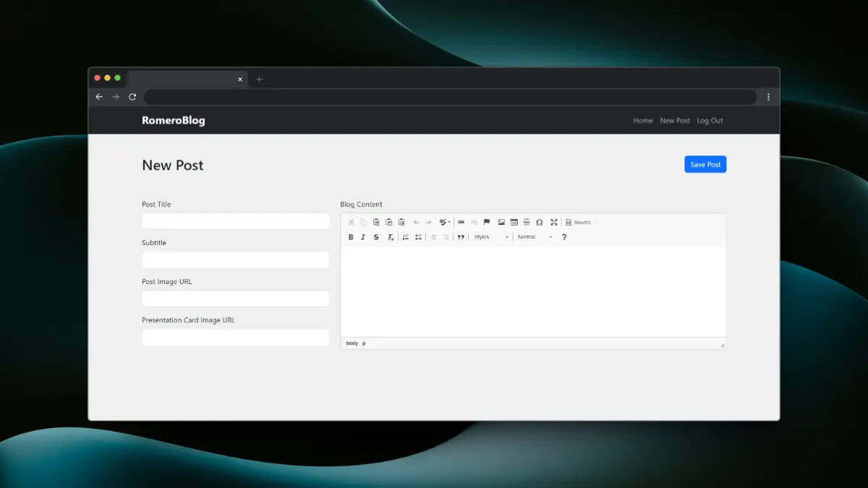The width and height of the screenshot is (868, 488).
Task: Insert a special character (Omega icon)
Action: click(x=540, y=222)
